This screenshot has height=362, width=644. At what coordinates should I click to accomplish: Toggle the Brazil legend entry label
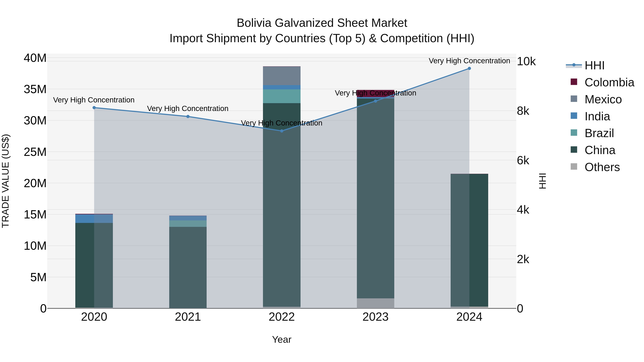(x=599, y=133)
